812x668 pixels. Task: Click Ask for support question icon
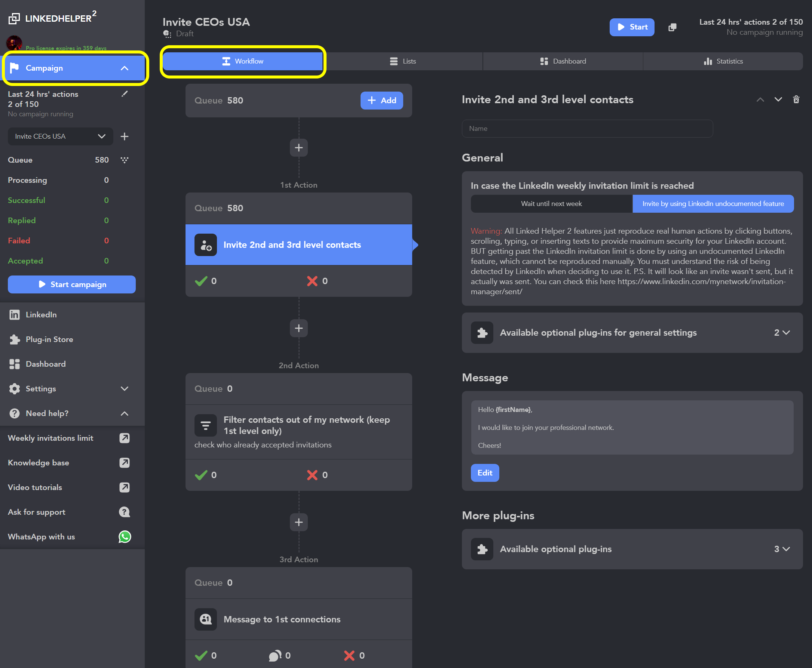click(124, 512)
